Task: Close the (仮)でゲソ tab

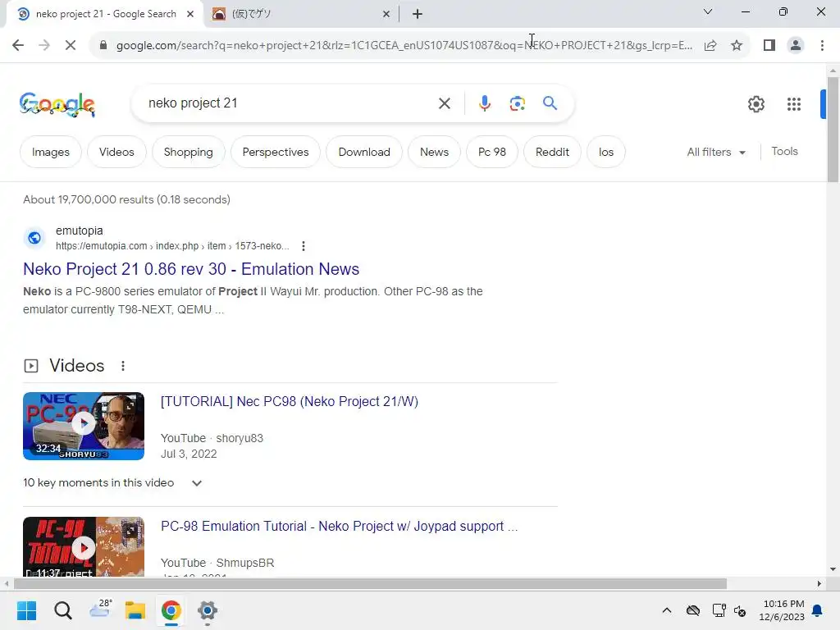Action: pos(386,14)
